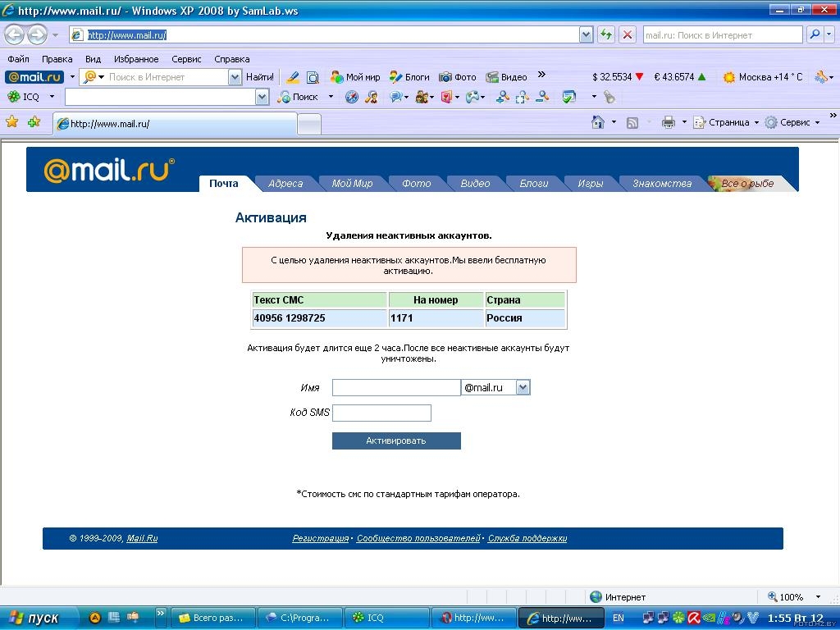Stop loading with the red X button
This screenshot has height=630, width=840.
(x=628, y=34)
